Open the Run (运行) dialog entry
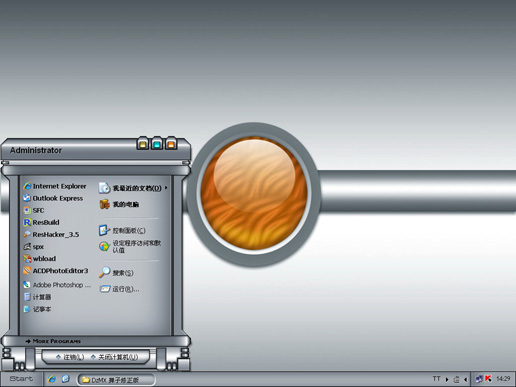 click(119, 289)
